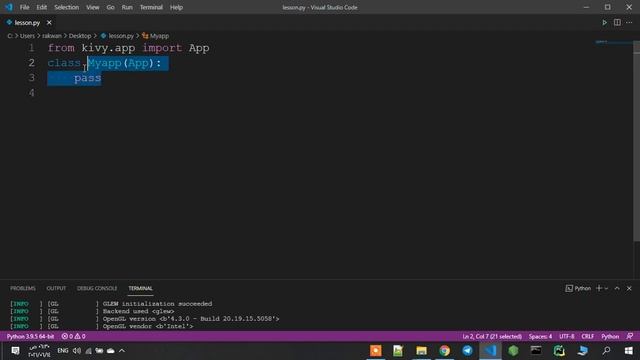
Task: Open the Windows Start button
Action: coord(629,351)
